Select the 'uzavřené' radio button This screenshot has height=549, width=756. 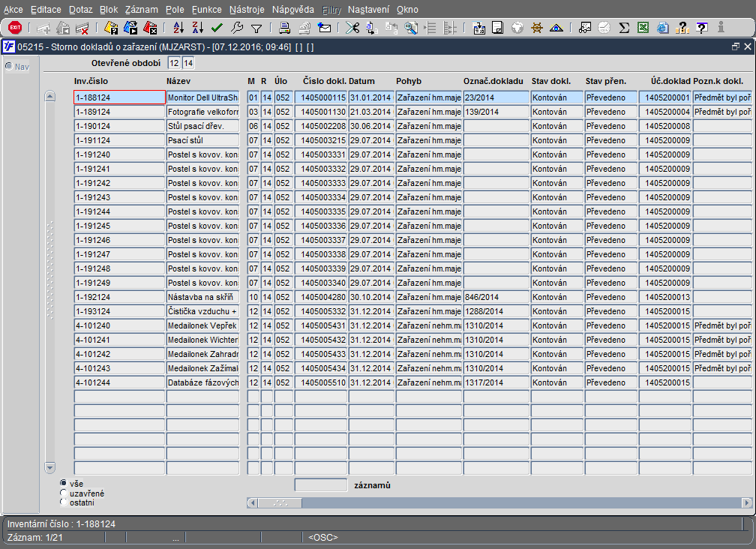[x=63, y=493]
